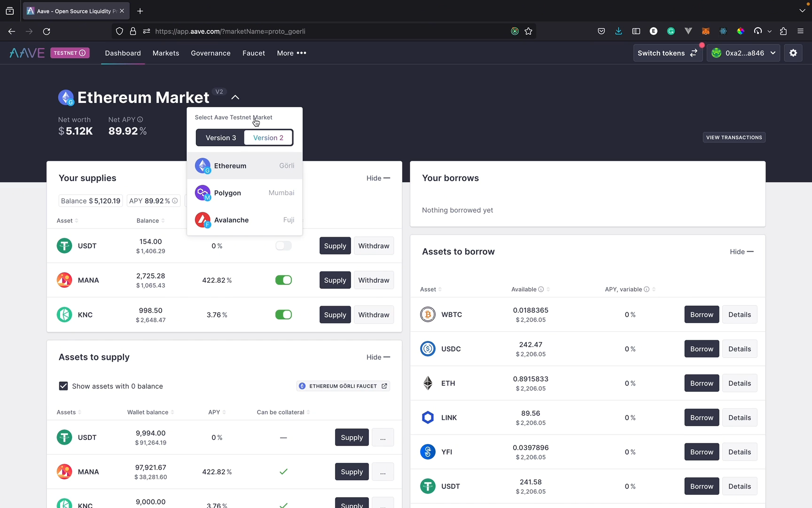Open a new browser tab
The height and width of the screenshot is (508, 812).
pyautogui.click(x=140, y=11)
